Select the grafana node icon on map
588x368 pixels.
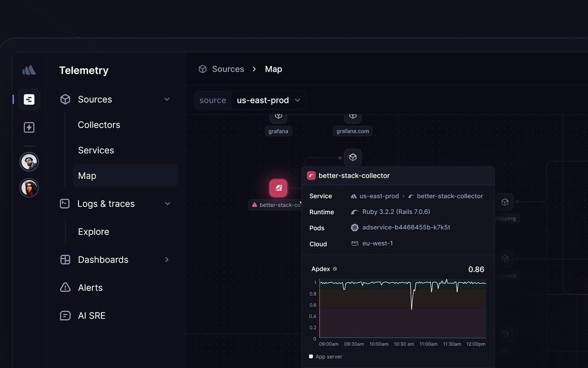(278, 116)
